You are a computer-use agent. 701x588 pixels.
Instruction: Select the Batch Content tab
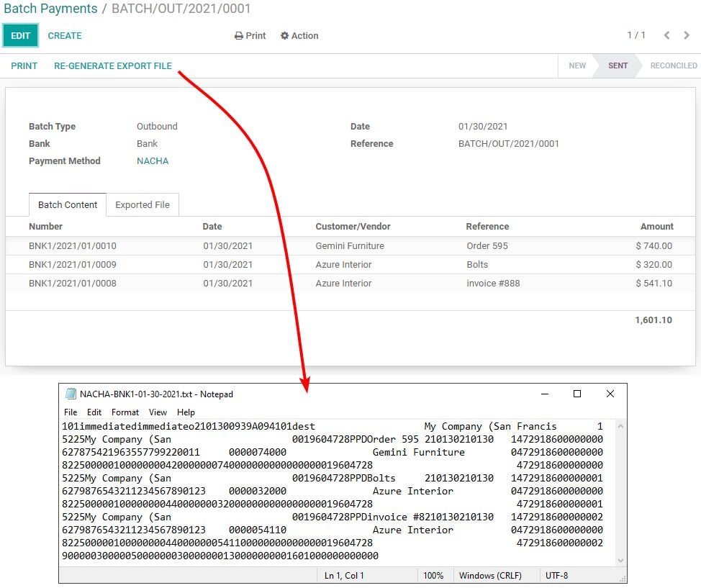(68, 204)
